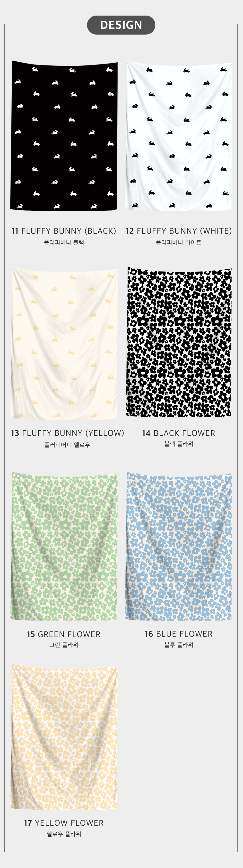Click the '13 FLUFFY BUNNY (YELLOW)' label
The width and height of the screenshot is (243, 868).
point(68,433)
